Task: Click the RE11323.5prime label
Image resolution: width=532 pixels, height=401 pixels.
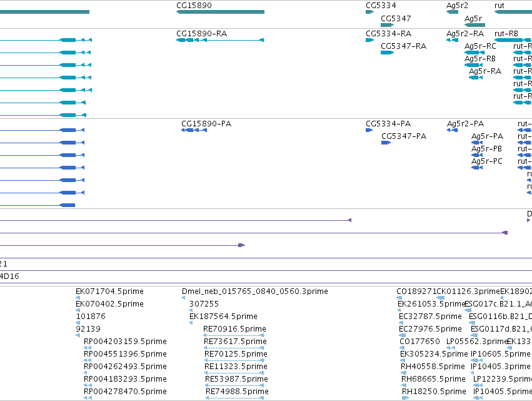Action: [236, 367]
